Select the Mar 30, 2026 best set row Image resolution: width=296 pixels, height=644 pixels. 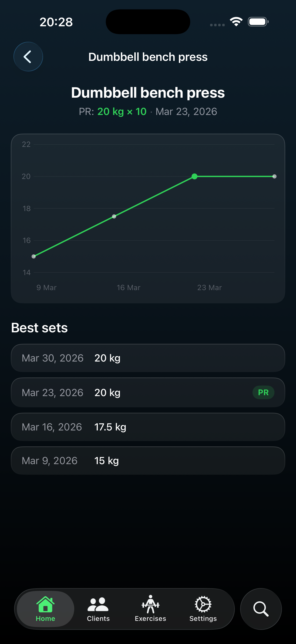148,358
